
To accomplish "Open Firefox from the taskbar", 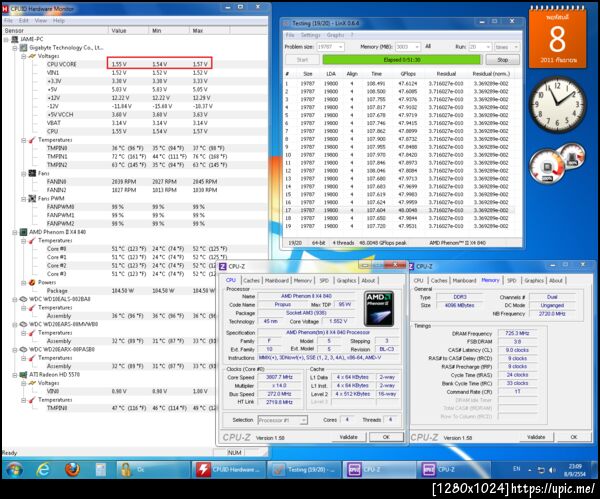I will (x=72, y=469).
